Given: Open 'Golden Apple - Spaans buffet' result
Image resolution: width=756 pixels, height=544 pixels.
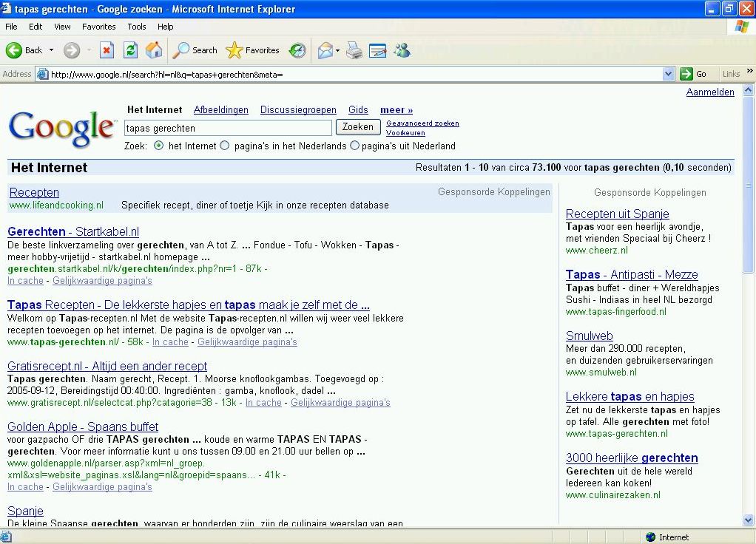Looking at the screenshot, I should [x=82, y=427].
